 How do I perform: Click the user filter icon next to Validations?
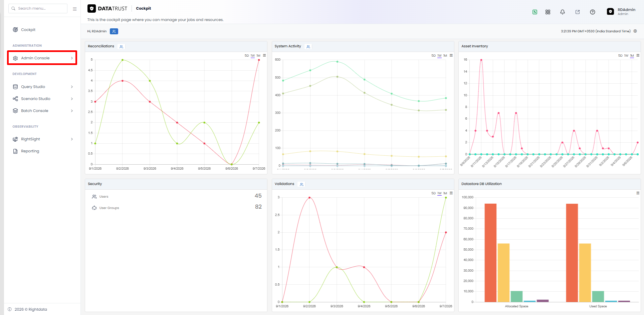(x=302, y=184)
